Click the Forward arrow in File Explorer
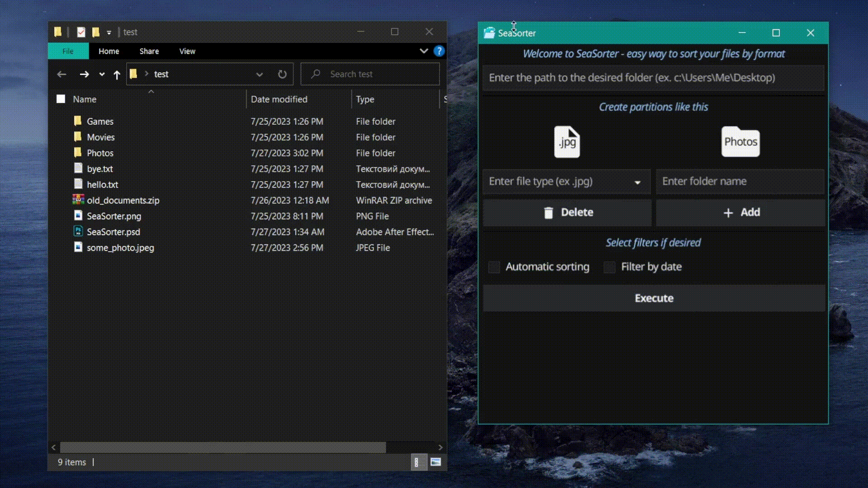Image resolution: width=868 pixels, height=488 pixels. coord(84,74)
